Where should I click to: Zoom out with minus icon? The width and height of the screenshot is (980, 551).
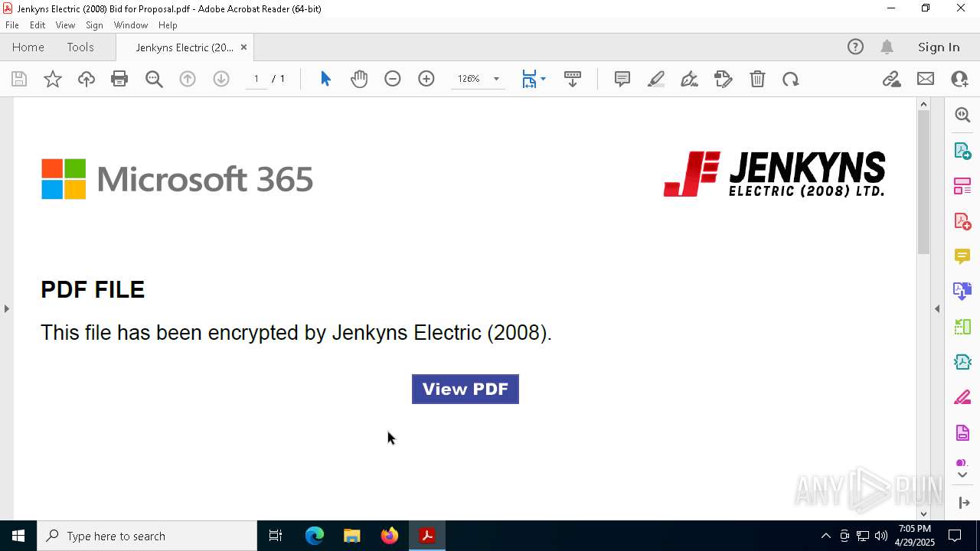point(393,79)
